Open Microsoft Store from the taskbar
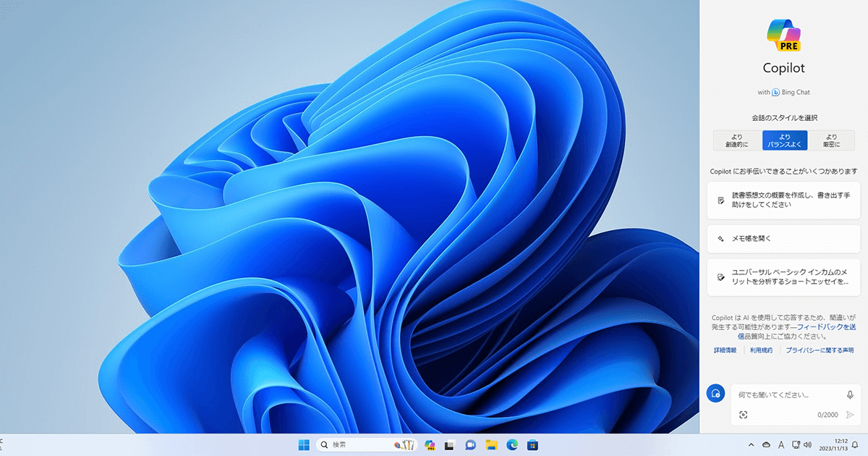The image size is (868, 456). click(532, 444)
